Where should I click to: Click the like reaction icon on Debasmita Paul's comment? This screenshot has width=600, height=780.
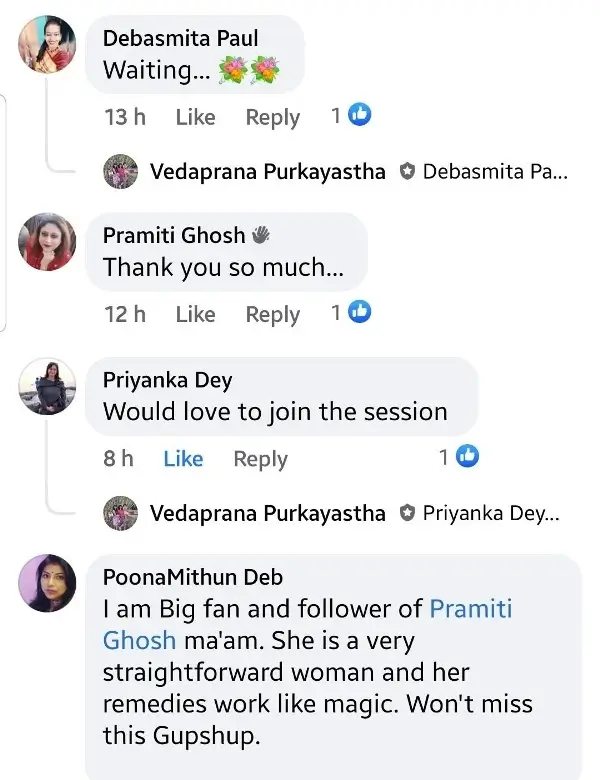pyautogui.click(x=360, y=116)
